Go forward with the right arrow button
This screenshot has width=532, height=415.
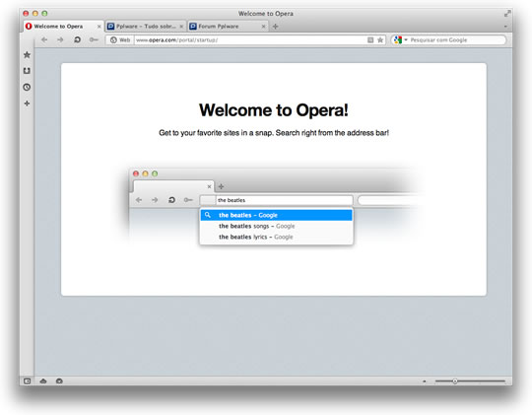click(x=60, y=39)
